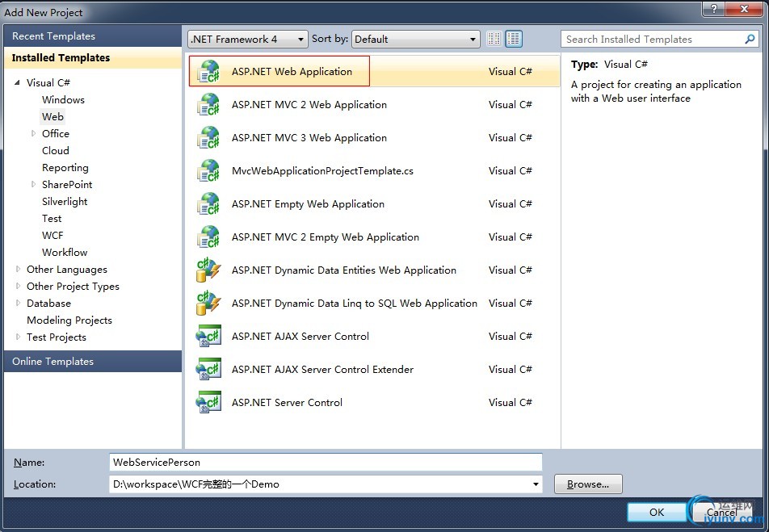Open the Online Templates section
The width and height of the screenshot is (769, 532).
click(x=93, y=362)
